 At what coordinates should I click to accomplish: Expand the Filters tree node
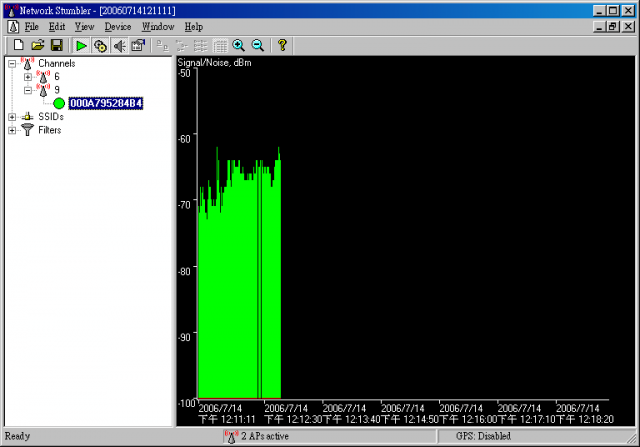(12, 130)
